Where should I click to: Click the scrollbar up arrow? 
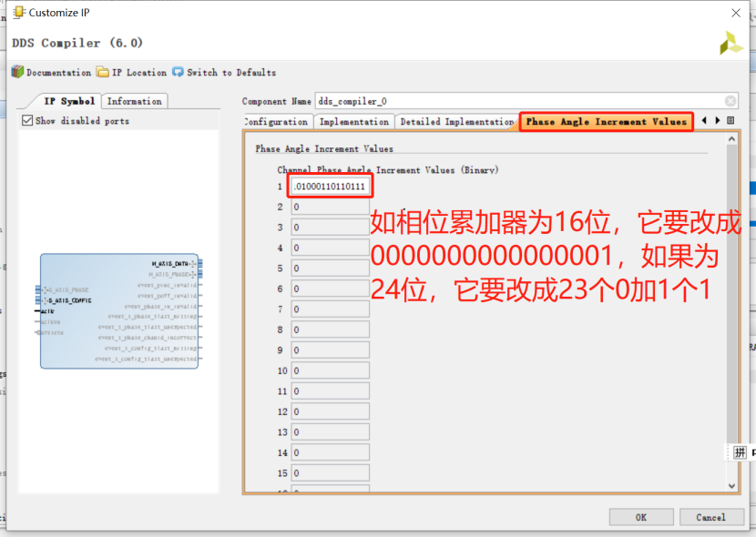click(x=732, y=139)
